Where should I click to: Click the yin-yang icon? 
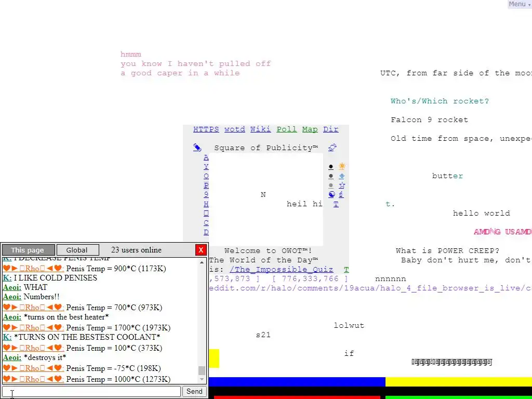[x=331, y=194]
